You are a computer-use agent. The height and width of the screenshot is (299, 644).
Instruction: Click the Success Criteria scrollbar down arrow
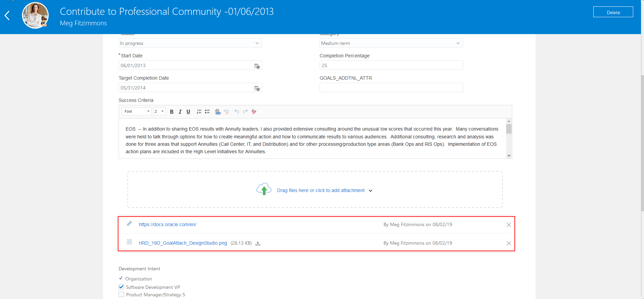[509, 155]
